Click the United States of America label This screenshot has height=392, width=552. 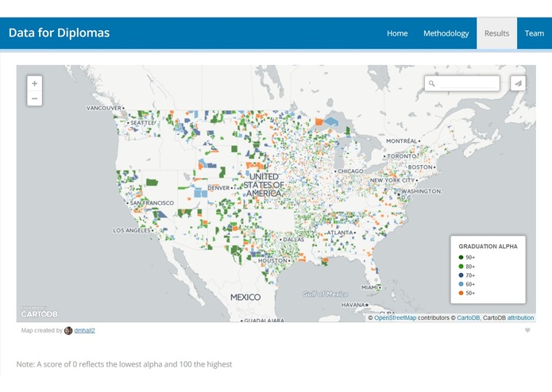[x=264, y=185]
